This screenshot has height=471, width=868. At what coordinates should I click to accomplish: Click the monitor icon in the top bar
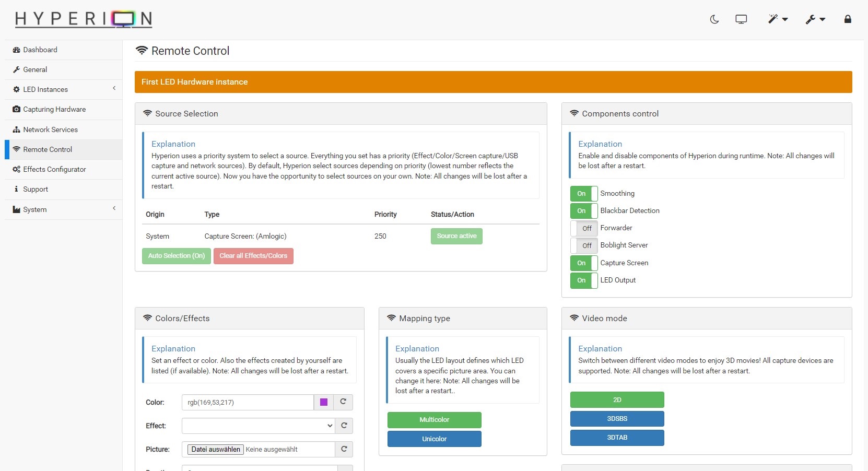(741, 19)
